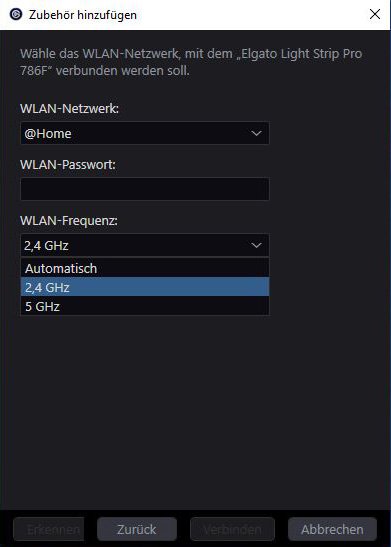This screenshot has width=391, height=547.
Task: Click the Zubehör hinzufügen window title
Action: [83, 15]
